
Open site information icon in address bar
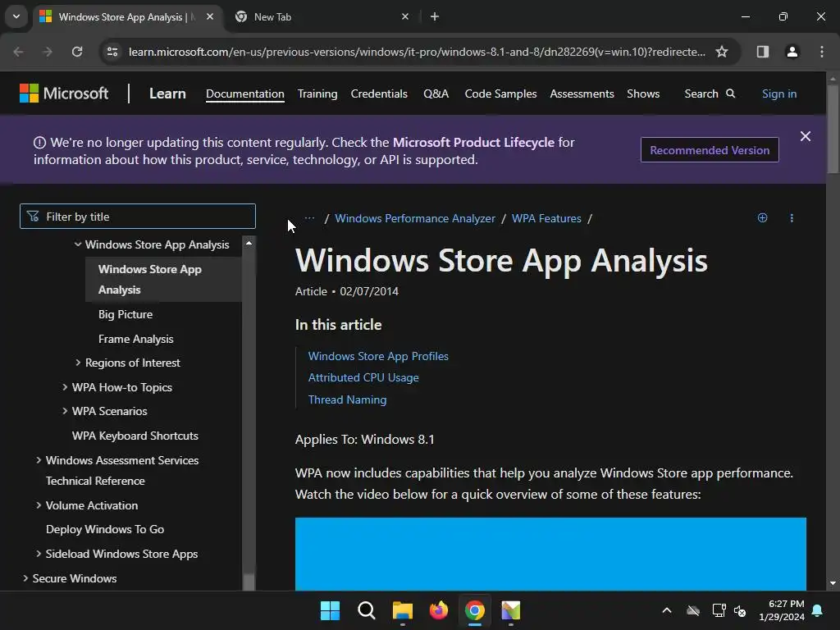tap(112, 52)
